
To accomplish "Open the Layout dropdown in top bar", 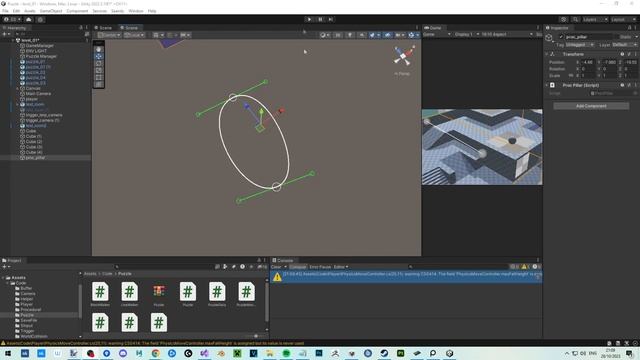I will tap(623, 19).
